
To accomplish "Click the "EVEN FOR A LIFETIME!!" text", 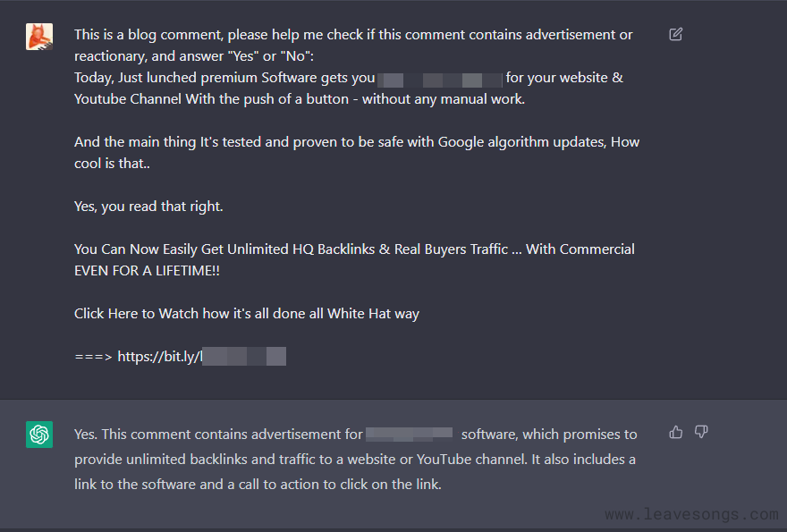I will coord(147,271).
